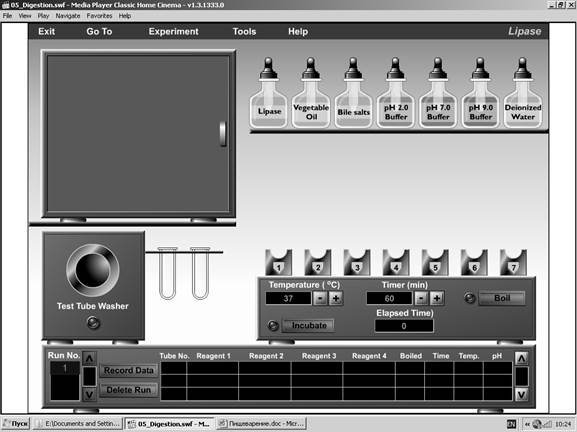Click tube holder number 3
Image resolution: width=577 pixels, height=432 pixels.
pos(357,263)
